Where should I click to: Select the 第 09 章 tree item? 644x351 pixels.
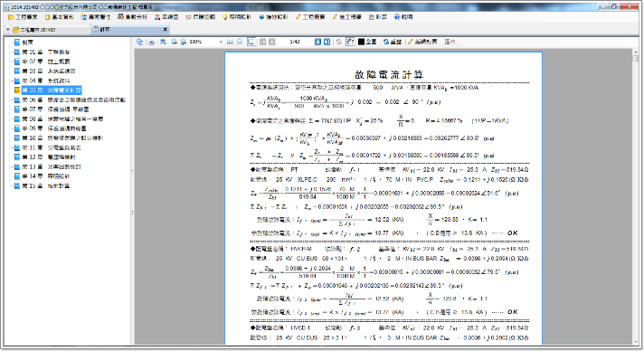coord(54,128)
